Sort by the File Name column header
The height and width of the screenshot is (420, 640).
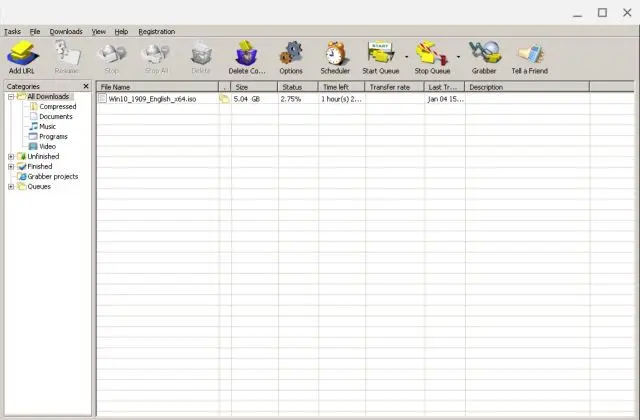pos(156,87)
